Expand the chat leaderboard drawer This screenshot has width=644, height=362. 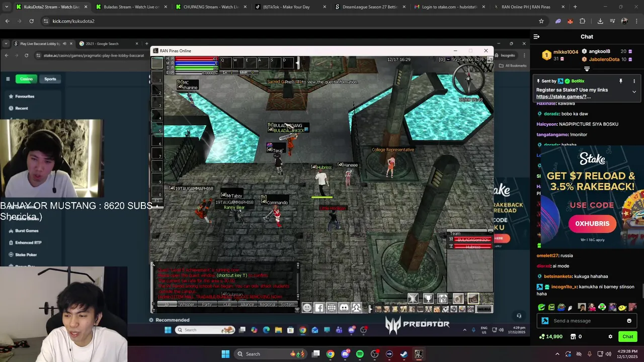pyautogui.click(x=587, y=69)
